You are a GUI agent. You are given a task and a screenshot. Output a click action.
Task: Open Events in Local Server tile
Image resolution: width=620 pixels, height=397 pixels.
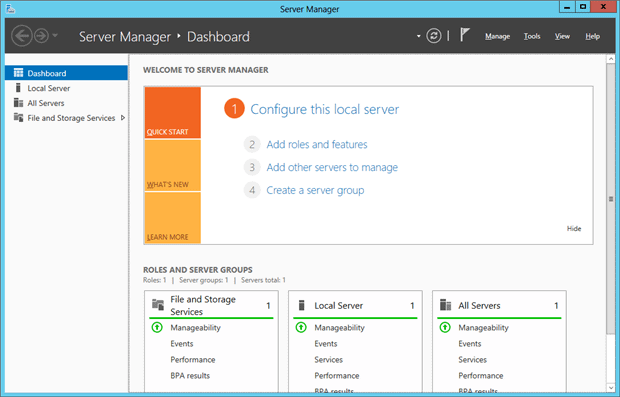pyautogui.click(x=325, y=344)
